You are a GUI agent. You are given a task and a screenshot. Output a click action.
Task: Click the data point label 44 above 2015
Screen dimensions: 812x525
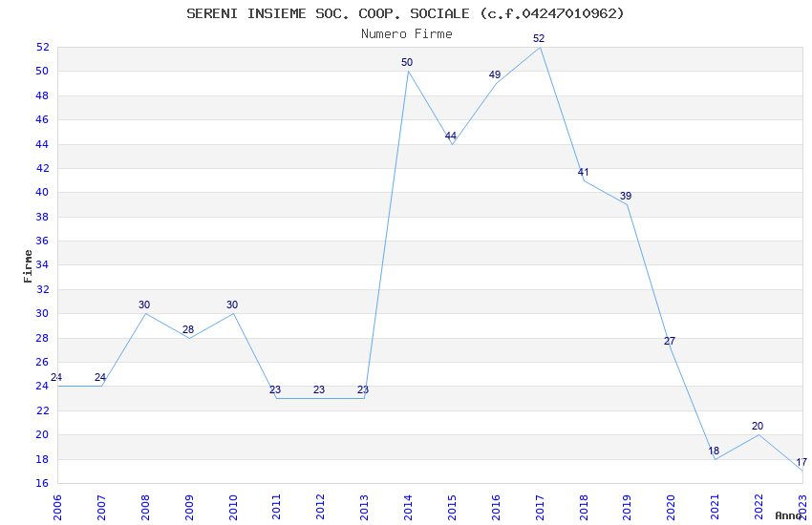451,136
